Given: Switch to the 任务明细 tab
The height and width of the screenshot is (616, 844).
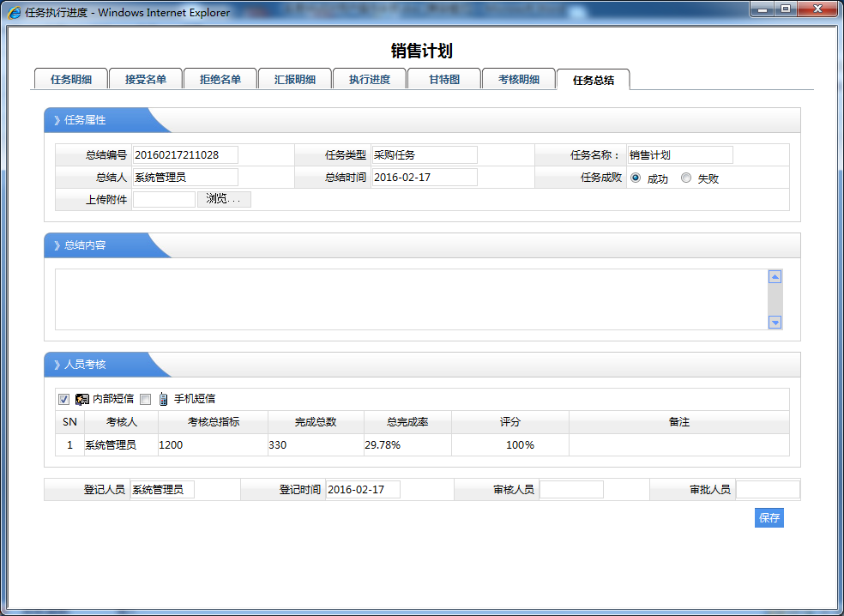Looking at the screenshot, I should [71, 79].
